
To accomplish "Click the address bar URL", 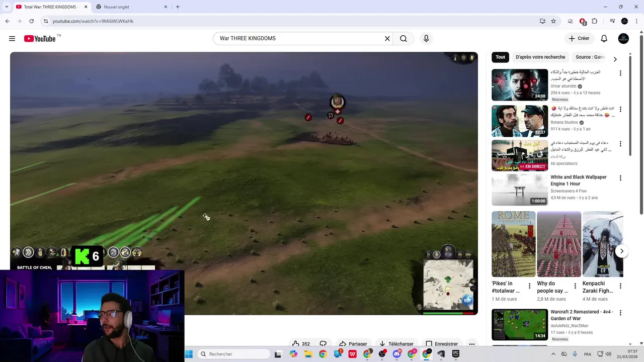I will pyautogui.click(x=93, y=21).
